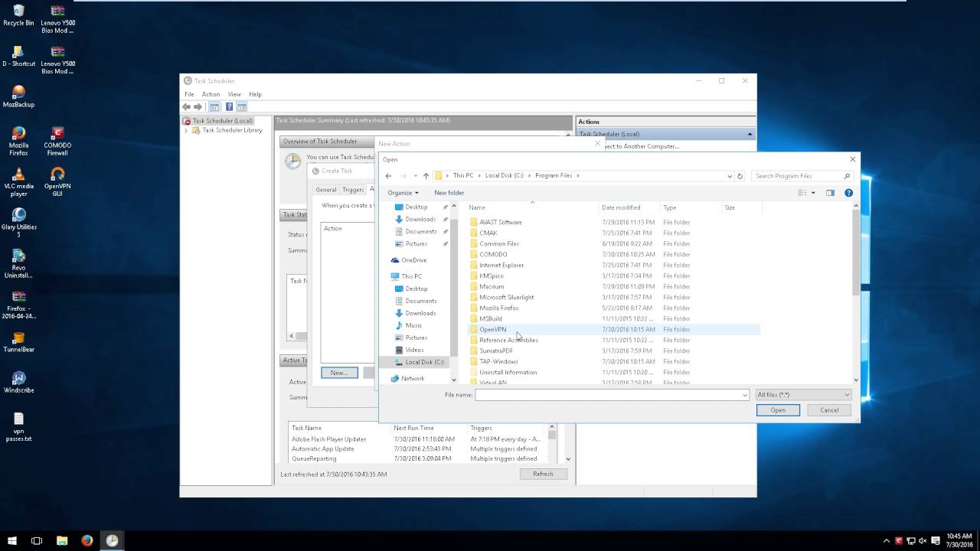Open Help menu in Task Scheduler
Viewport: 980px width, 551px height.
[255, 94]
